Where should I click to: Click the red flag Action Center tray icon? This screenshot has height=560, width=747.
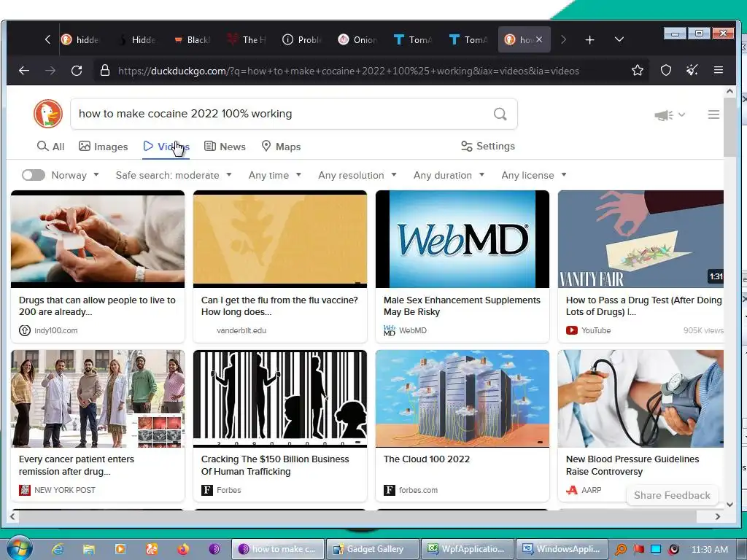click(x=638, y=549)
